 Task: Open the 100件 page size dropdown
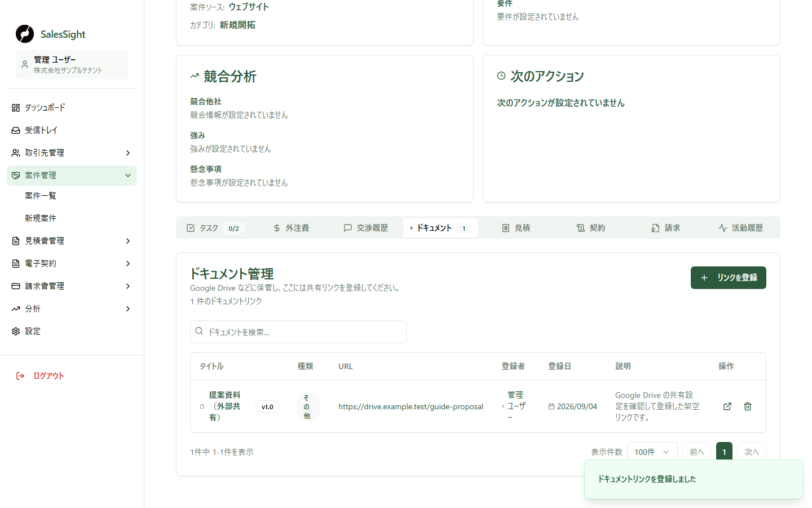[x=652, y=452]
